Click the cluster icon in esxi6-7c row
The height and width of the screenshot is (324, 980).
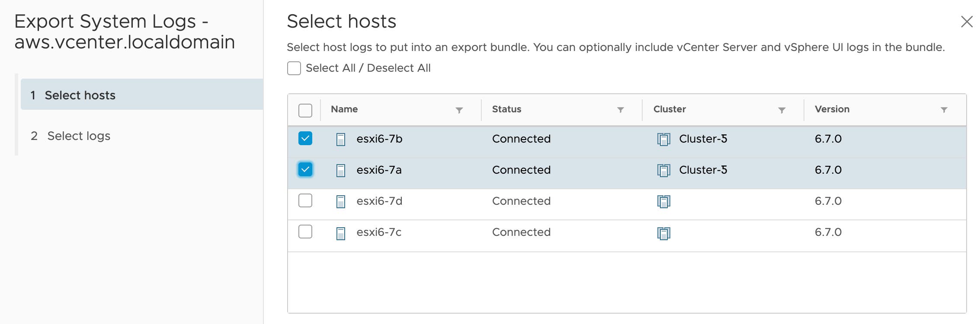click(x=663, y=233)
